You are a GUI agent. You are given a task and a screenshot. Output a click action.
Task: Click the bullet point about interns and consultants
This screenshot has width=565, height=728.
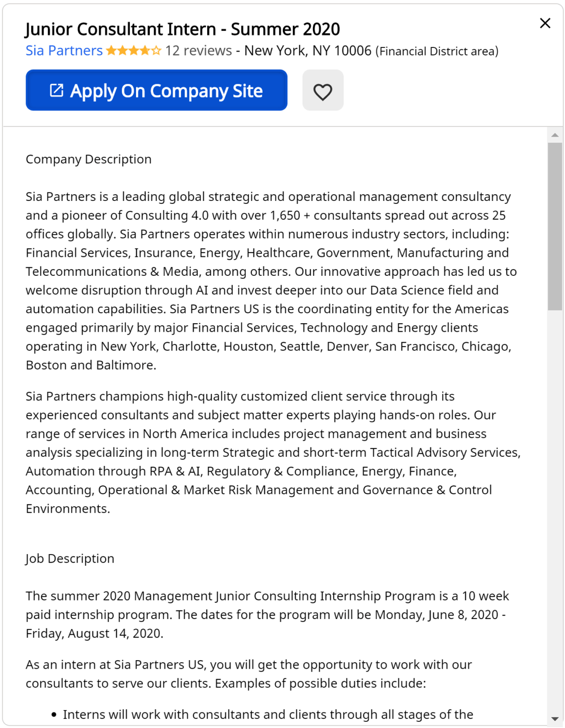(x=268, y=714)
